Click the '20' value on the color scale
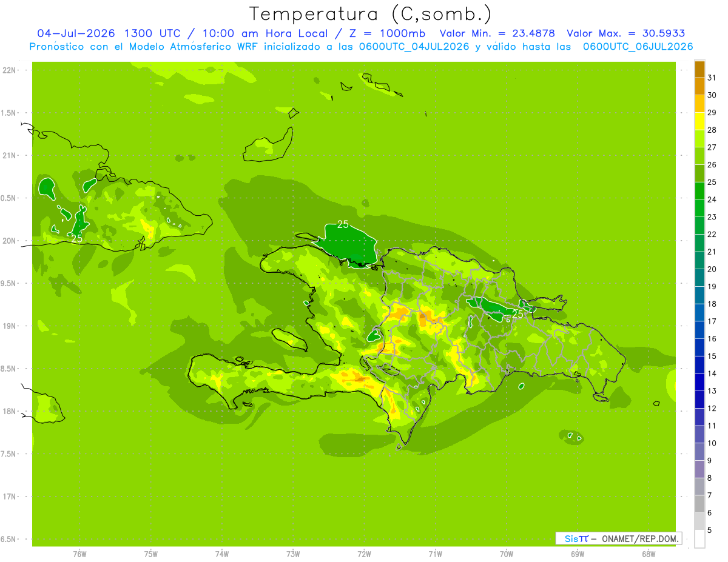 pos(712,269)
